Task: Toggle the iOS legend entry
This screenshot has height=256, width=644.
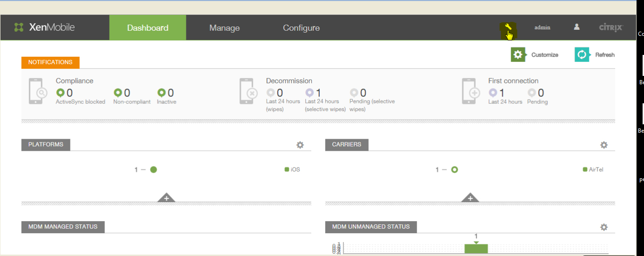Action: 293,169
